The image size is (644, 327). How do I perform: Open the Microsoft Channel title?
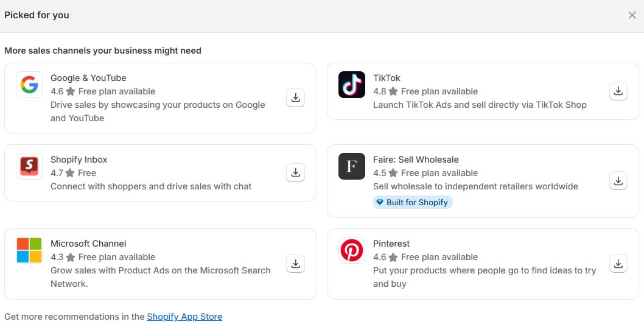click(x=88, y=244)
